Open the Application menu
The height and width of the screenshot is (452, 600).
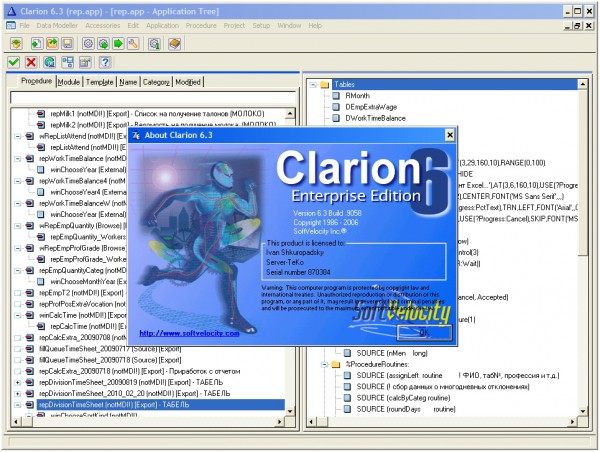point(163,26)
